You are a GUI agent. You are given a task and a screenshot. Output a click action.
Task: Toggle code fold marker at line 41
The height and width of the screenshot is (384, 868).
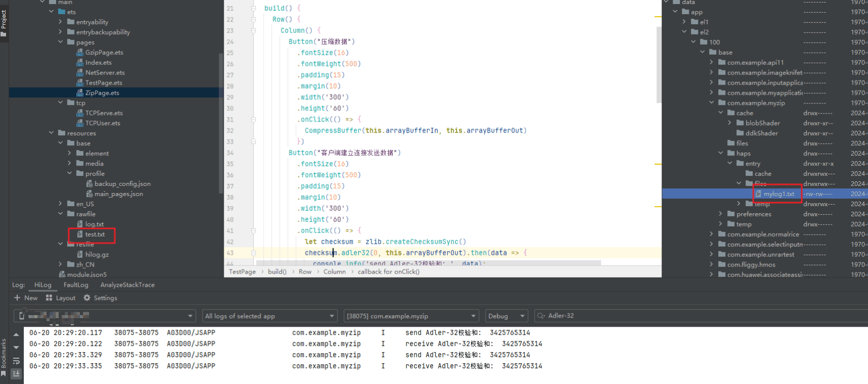coord(254,231)
